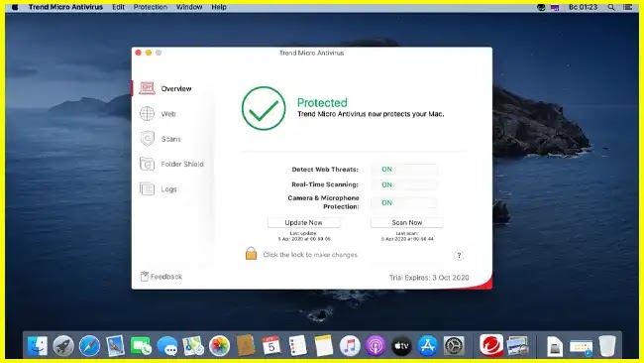This screenshot has height=363, width=644.
Task: Launch Safari from the Dock
Action: click(x=89, y=345)
